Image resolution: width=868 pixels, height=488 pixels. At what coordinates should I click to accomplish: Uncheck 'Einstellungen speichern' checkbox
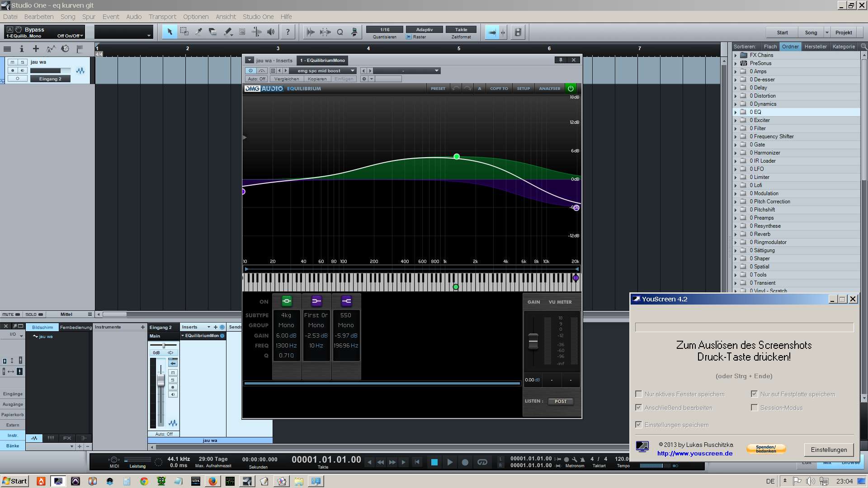click(639, 425)
